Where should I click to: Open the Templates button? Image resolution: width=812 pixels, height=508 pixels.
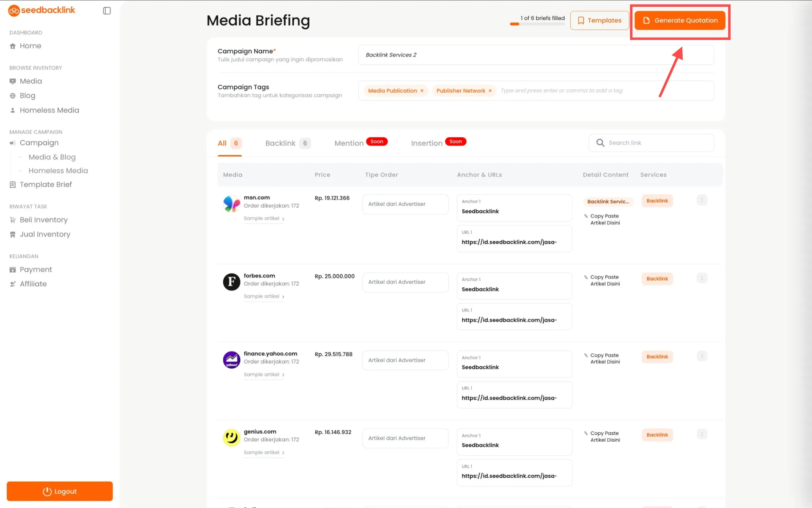(x=599, y=21)
